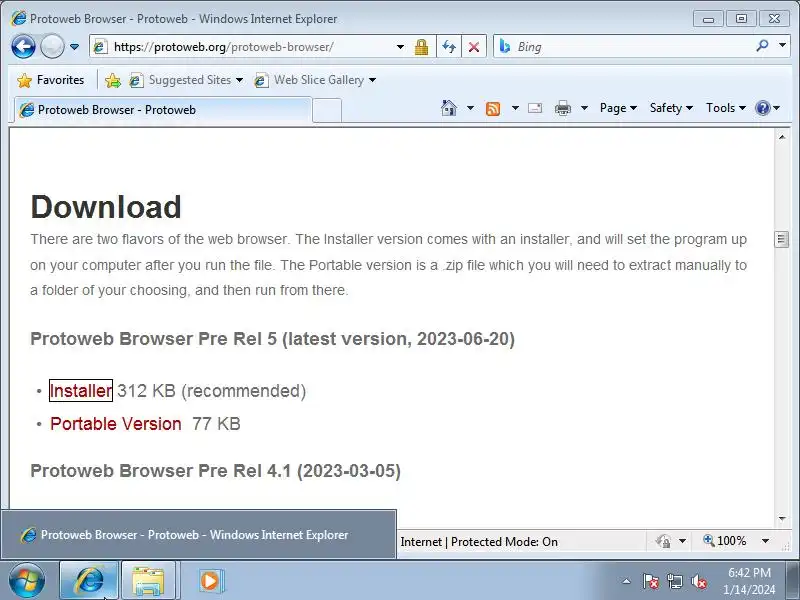Screen dimensions: 800x600
Task: View security report via padlock icon
Action: coord(421,47)
